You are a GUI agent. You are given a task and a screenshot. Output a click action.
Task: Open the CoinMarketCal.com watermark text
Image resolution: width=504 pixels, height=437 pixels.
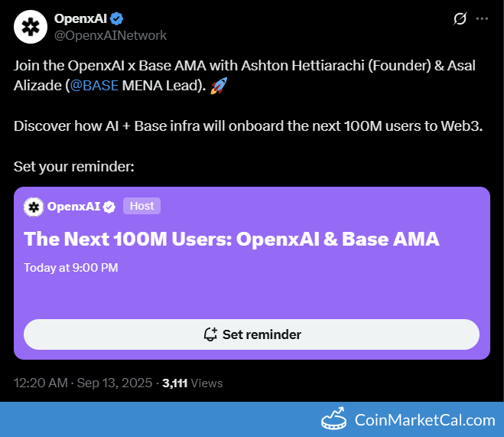(x=425, y=420)
